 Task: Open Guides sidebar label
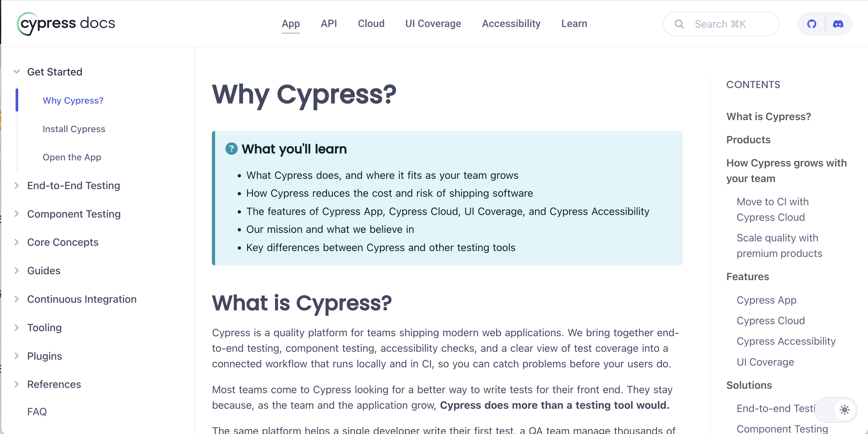click(x=44, y=271)
